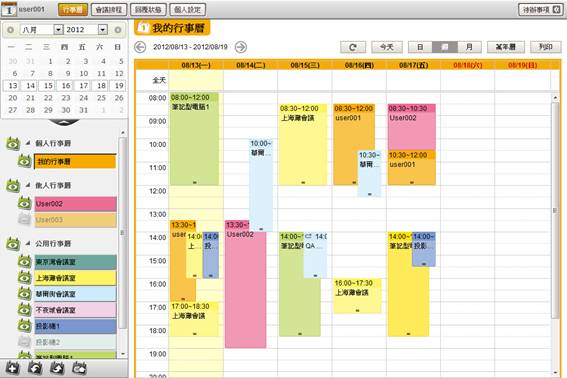Select the 投影機1 blue color bar

(x=76, y=326)
